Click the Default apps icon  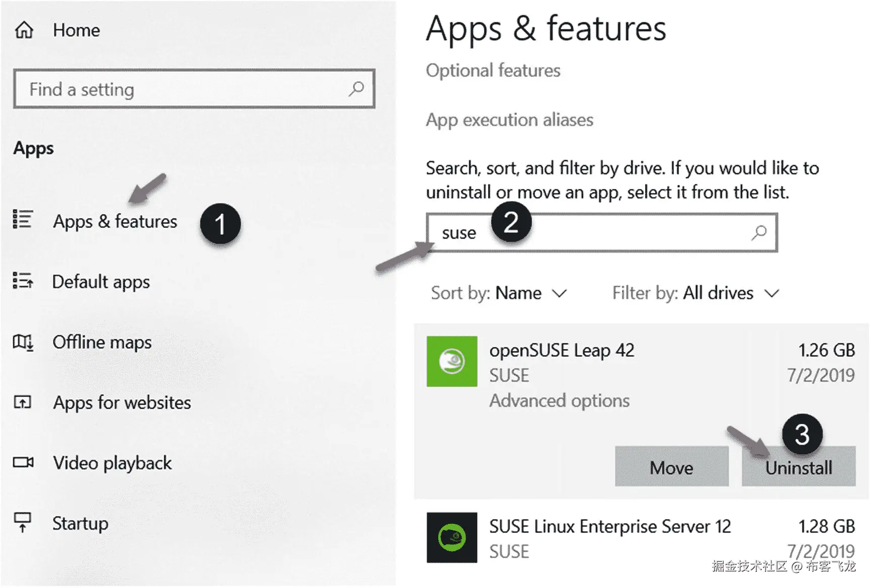click(22, 281)
